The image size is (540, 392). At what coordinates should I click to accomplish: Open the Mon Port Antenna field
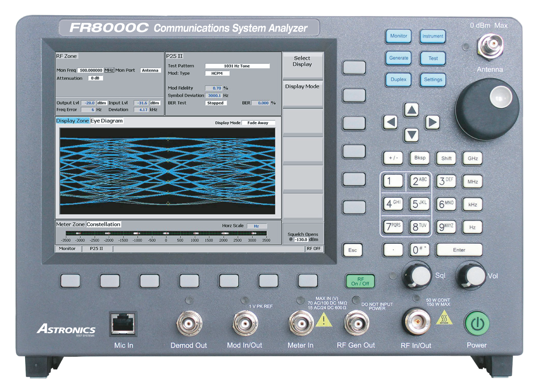click(150, 71)
